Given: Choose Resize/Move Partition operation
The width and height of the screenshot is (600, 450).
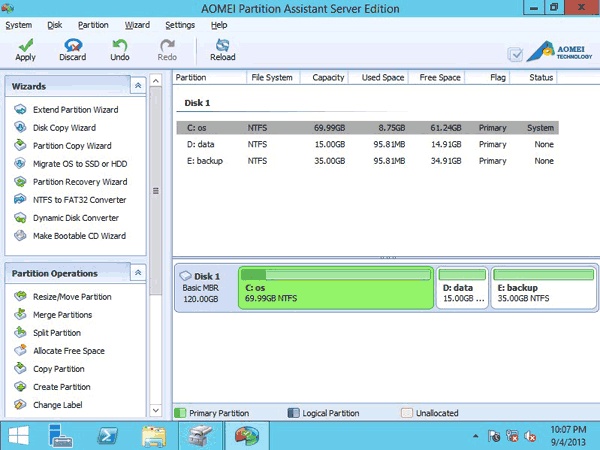Looking at the screenshot, I should click(x=72, y=297).
